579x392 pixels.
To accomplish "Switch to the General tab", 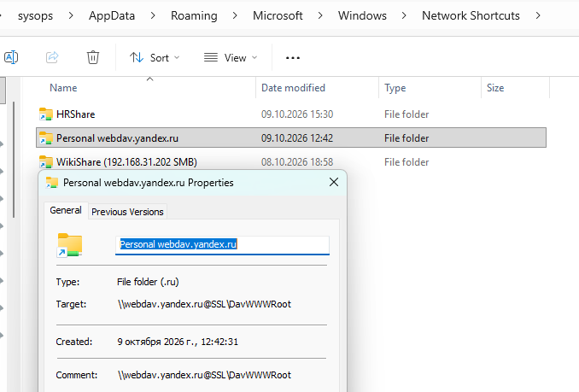I will click(x=66, y=210).
